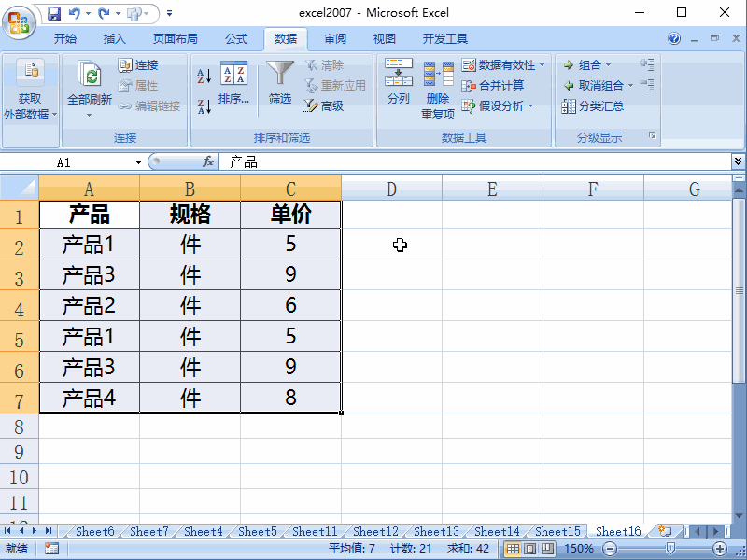Select the 规格 header cell

point(190,215)
